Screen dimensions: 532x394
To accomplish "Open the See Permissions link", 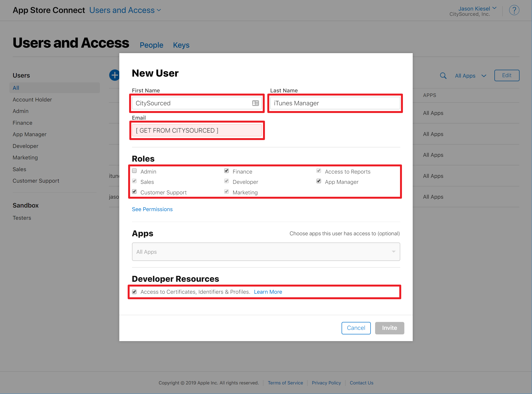I will click(x=152, y=209).
